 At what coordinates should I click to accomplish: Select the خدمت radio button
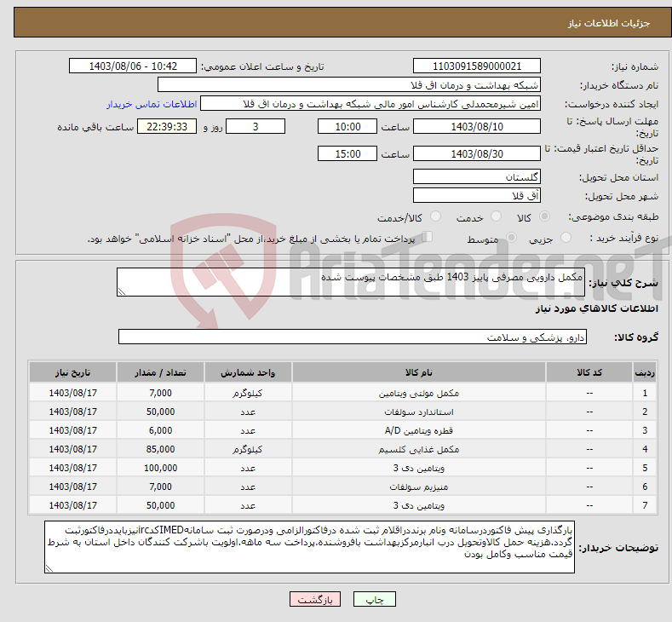496,216
